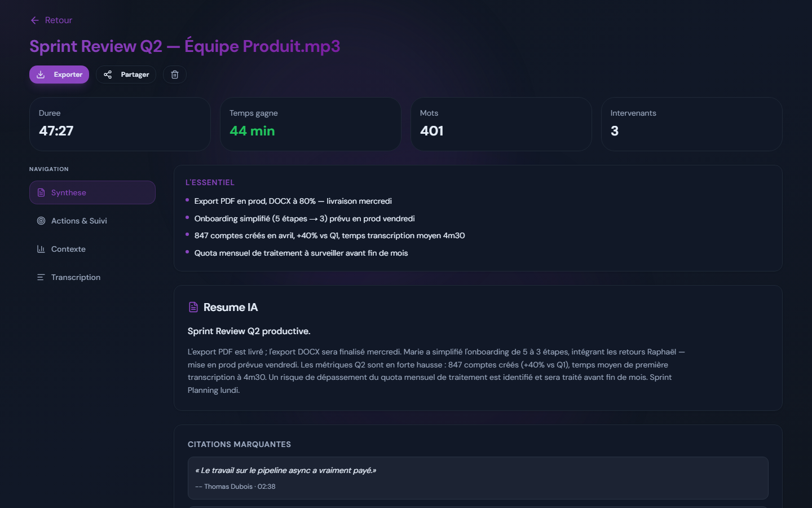Click the document icon beside Resume IA

coord(192,307)
